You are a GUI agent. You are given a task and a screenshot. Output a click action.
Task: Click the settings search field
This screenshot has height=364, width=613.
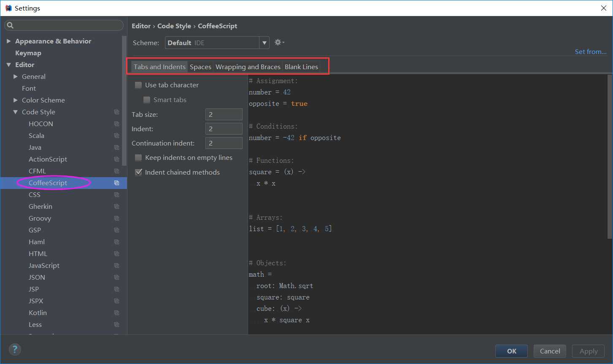pyautogui.click(x=64, y=26)
